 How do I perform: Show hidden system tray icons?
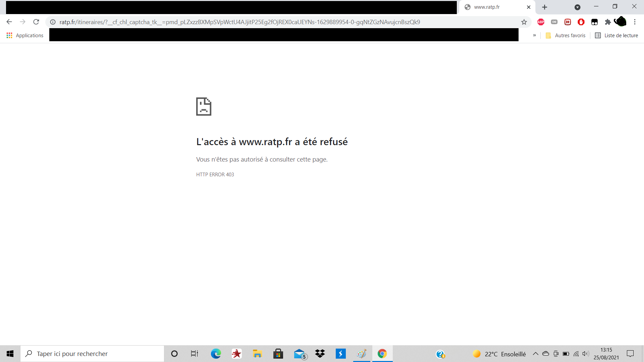(x=536, y=354)
